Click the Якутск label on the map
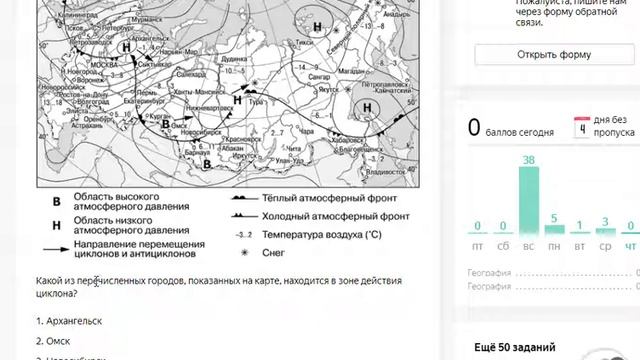Viewport: 640px width, 360px height. click(x=329, y=89)
